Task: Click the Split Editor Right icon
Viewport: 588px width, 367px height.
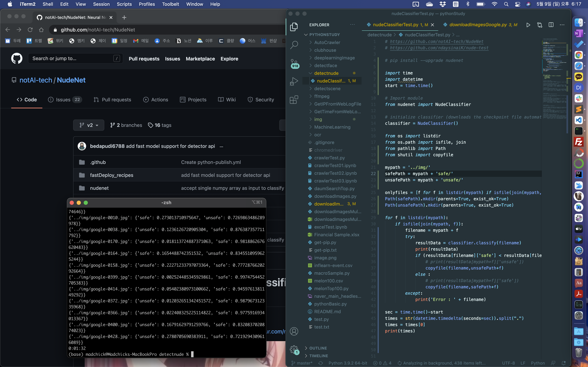Action: (x=551, y=25)
